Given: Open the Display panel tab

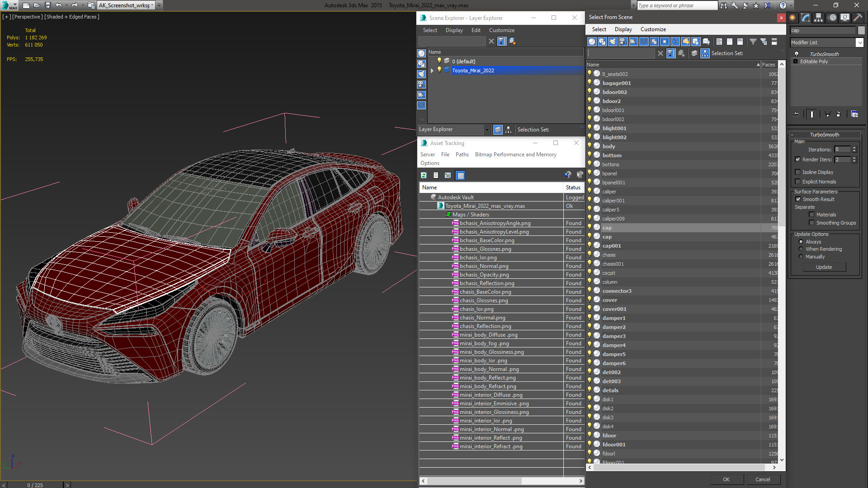Looking at the screenshot, I should click(x=844, y=18).
